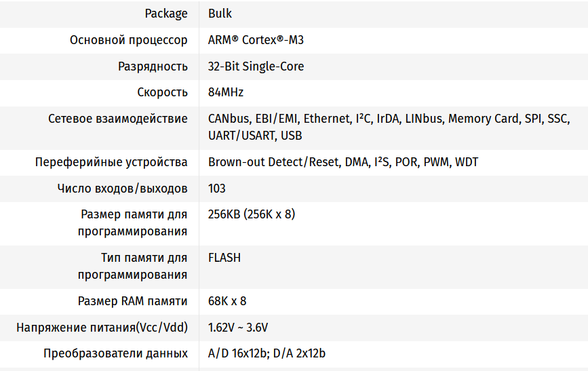Image resolution: width=588 pixels, height=371 pixels.
Task: Select the ARM Cortex-M3 value
Action: click(x=256, y=40)
